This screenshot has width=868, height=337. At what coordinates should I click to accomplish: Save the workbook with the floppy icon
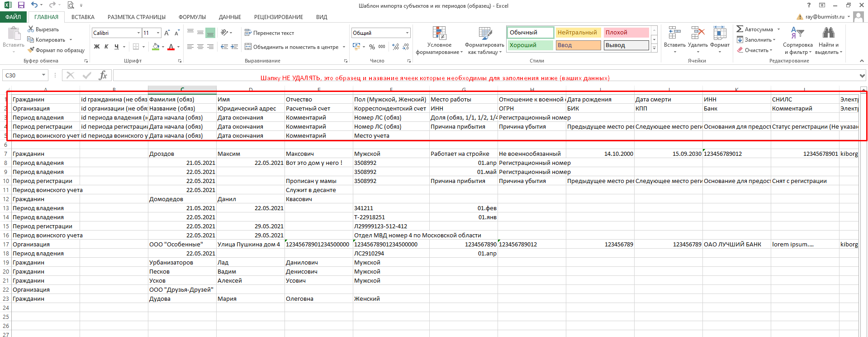point(21,5)
